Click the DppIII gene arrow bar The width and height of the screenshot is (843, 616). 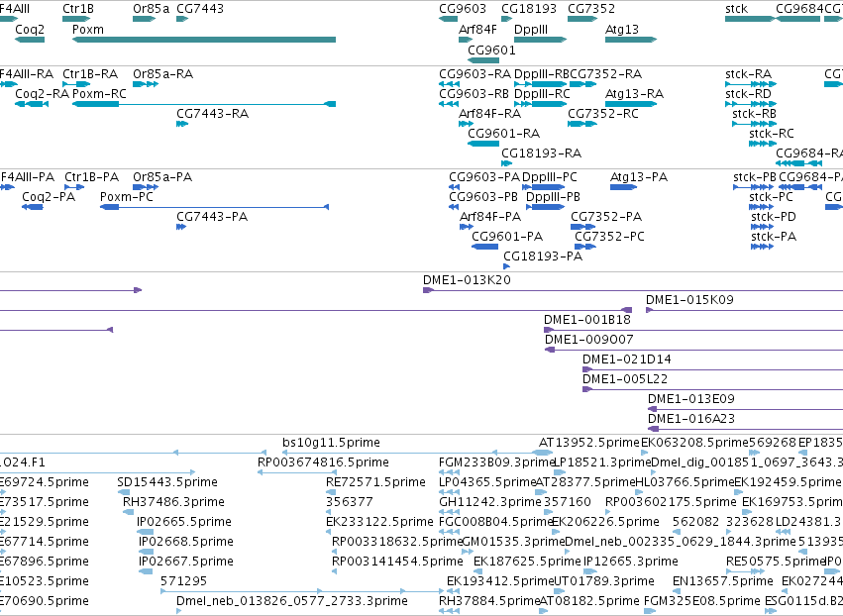pyautogui.click(x=540, y=40)
